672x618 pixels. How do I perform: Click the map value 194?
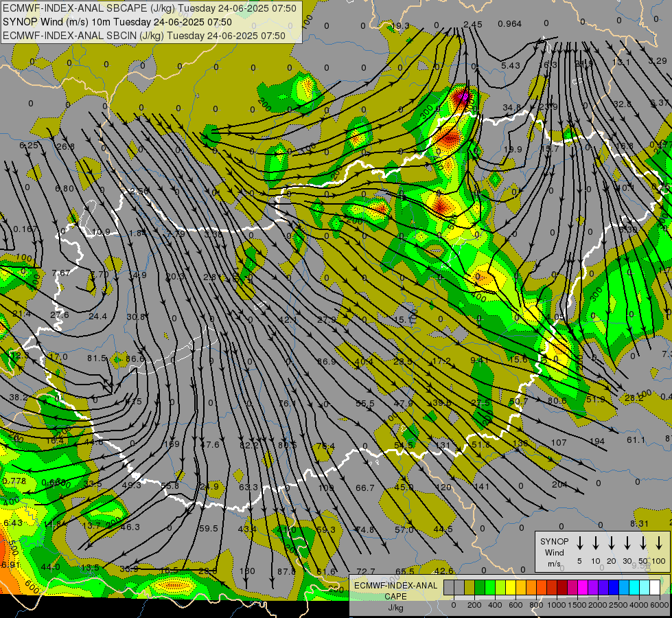pyautogui.click(x=597, y=441)
